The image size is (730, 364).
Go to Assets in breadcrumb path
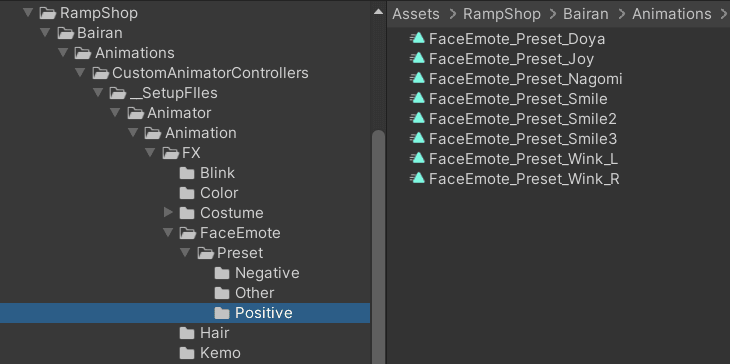click(416, 14)
